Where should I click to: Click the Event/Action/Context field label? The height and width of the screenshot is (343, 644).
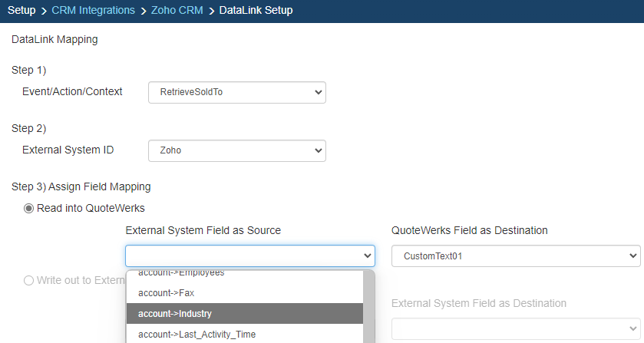(x=72, y=91)
